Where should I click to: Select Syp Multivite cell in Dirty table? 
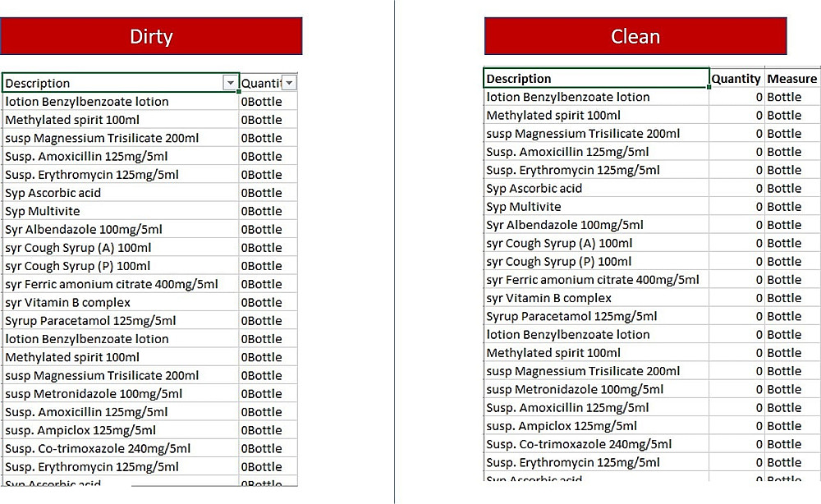coord(121,211)
